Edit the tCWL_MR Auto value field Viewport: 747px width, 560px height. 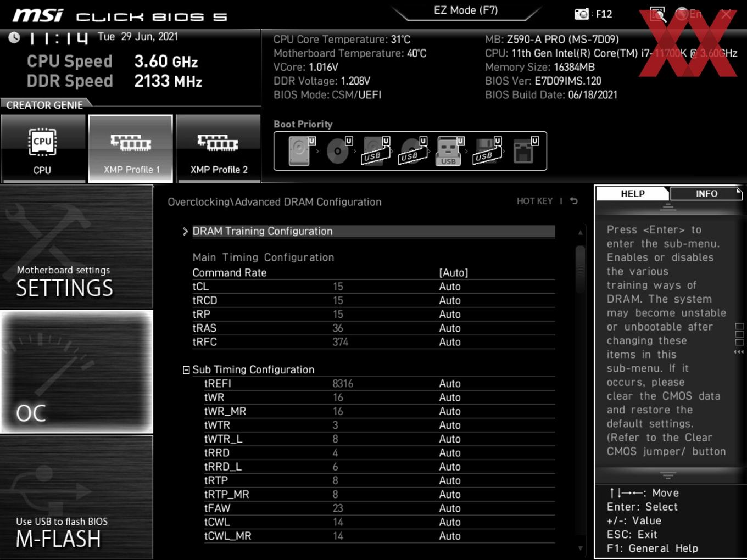point(450,536)
